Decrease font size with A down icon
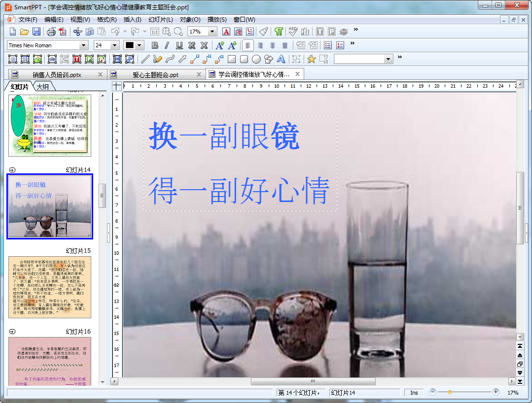This screenshot has width=532, height=403. tap(232, 45)
